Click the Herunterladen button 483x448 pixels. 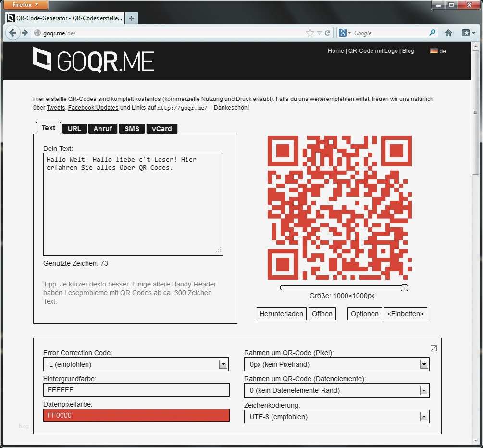[x=281, y=314]
